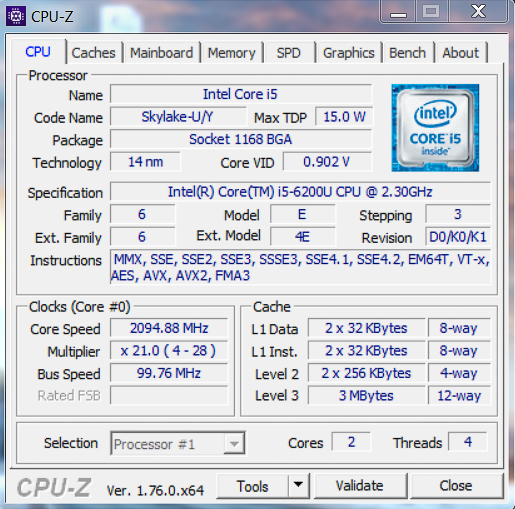
Task: Click the Core Speed value '2094.88 MHz'
Action: point(169,328)
